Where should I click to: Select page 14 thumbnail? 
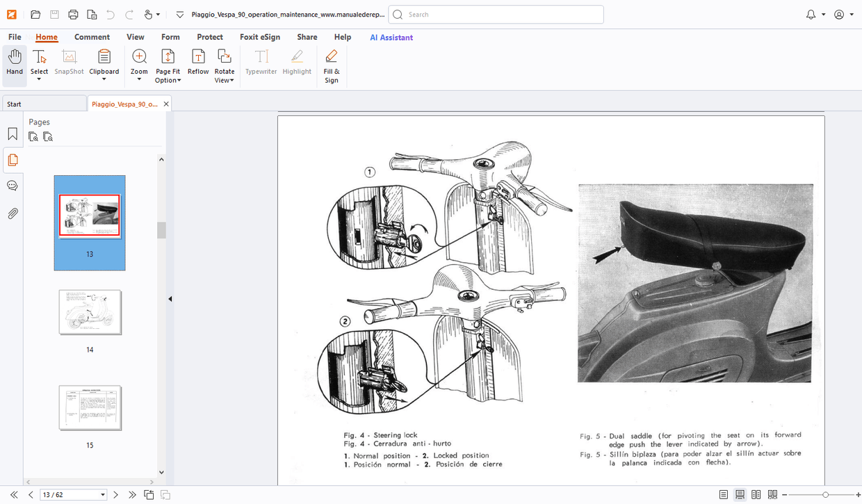[90, 312]
